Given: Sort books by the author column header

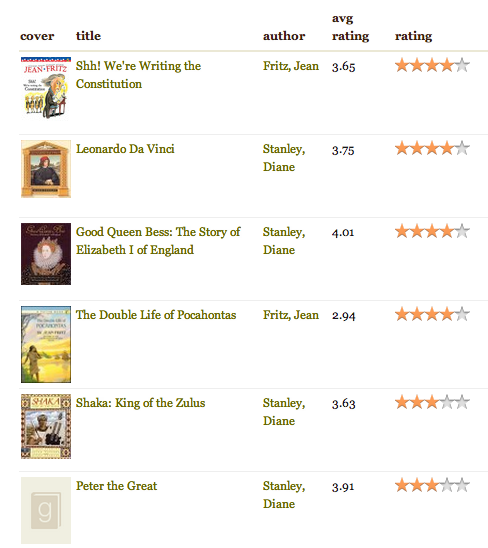Looking at the screenshot, I should point(284,36).
